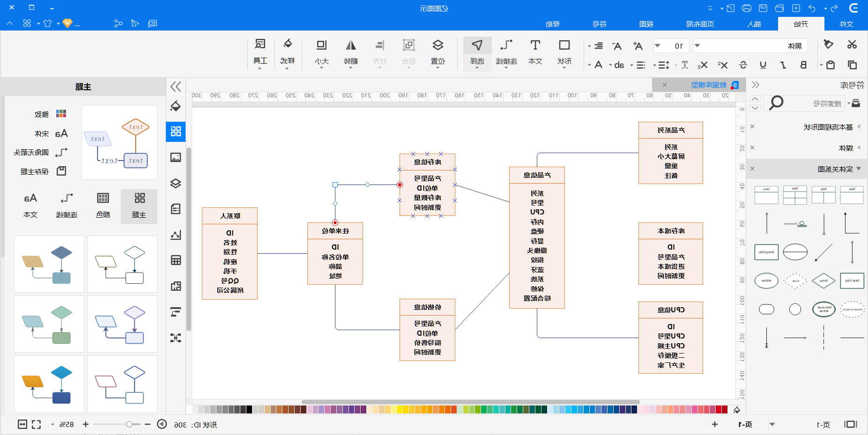Click the Copy icon in ribbon

[852, 65]
